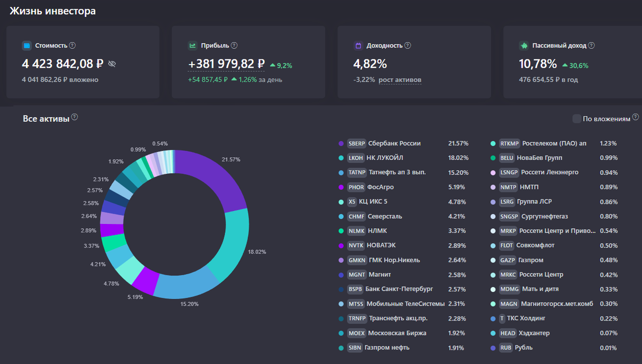Click the HEAD ticker badge
Viewport: 642px width, 364px height.
pyautogui.click(x=508, y=334)
